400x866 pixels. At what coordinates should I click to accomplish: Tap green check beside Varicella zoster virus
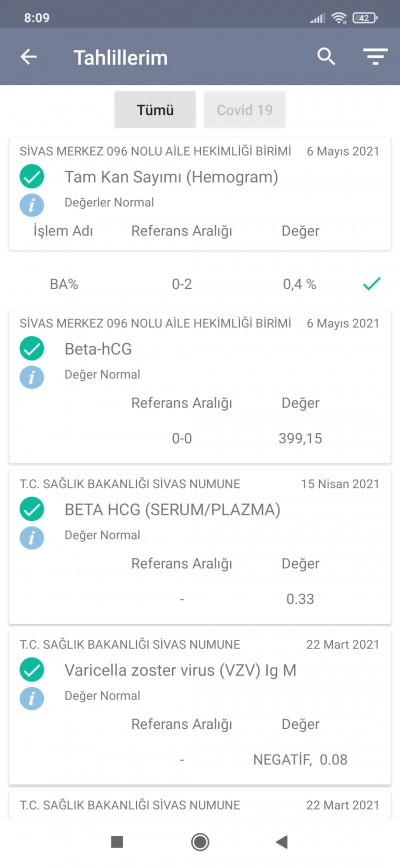(31, 670)
